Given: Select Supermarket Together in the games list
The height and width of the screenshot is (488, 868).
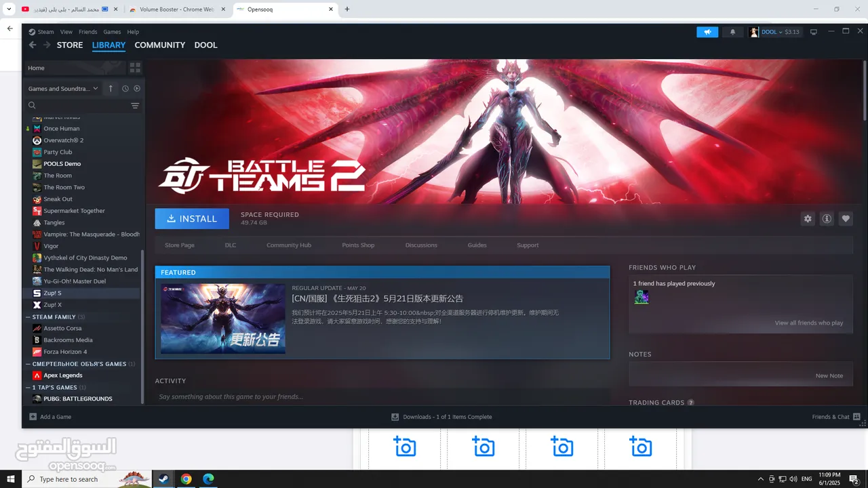Looking at the screenshot, I should (x=75, y=211).
